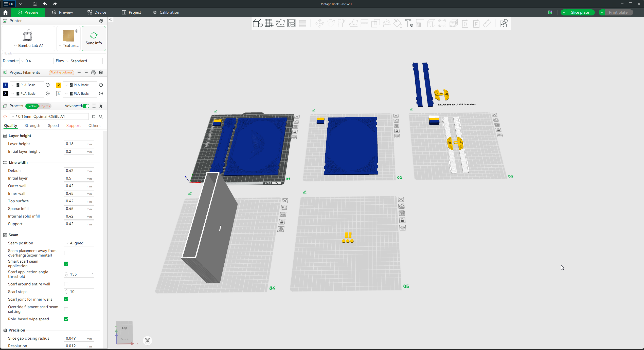Click the Slice plate button
Viewport: 644px width, 350px height.
point(580,12)
